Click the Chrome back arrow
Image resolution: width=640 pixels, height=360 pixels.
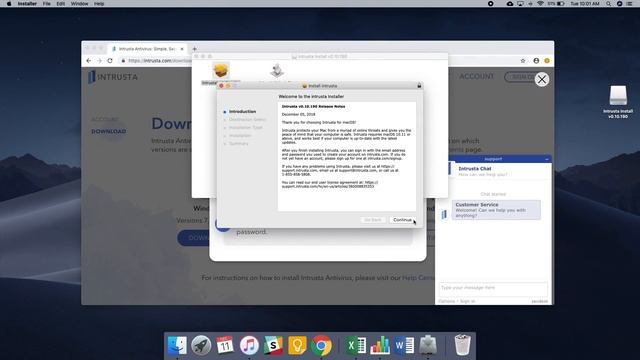click(x=89, y=60)
